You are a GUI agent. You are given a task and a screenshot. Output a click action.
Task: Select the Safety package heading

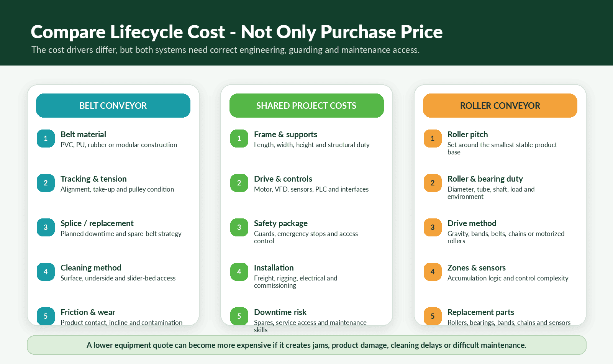pyautogui.click(x=281, y=223)
